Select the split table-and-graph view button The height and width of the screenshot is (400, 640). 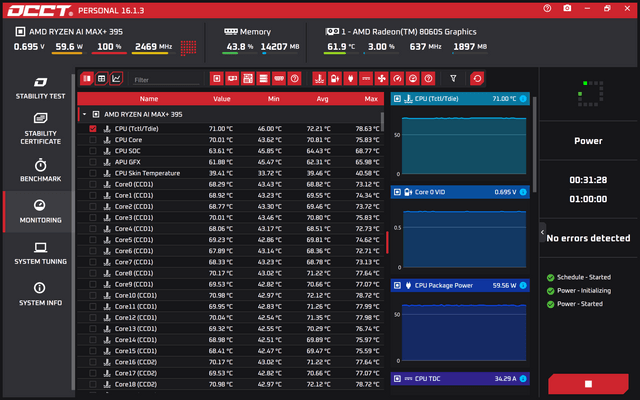click(87, 78)
